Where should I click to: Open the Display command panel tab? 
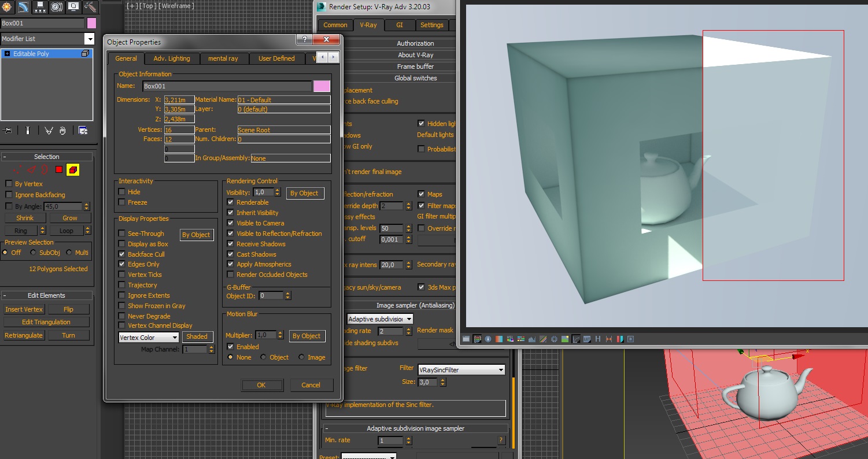tap(73, 7)
